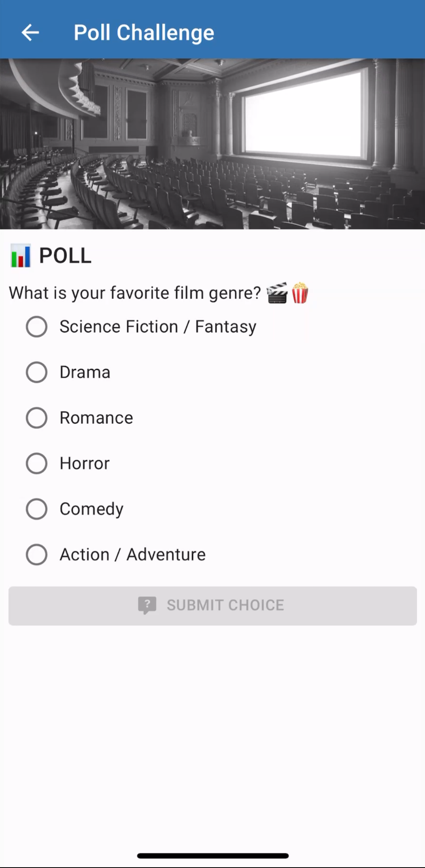The width and height of the screenshot is (425, 868).
Task: Click the bar chart poll icon
Action: tap(21, 256)
